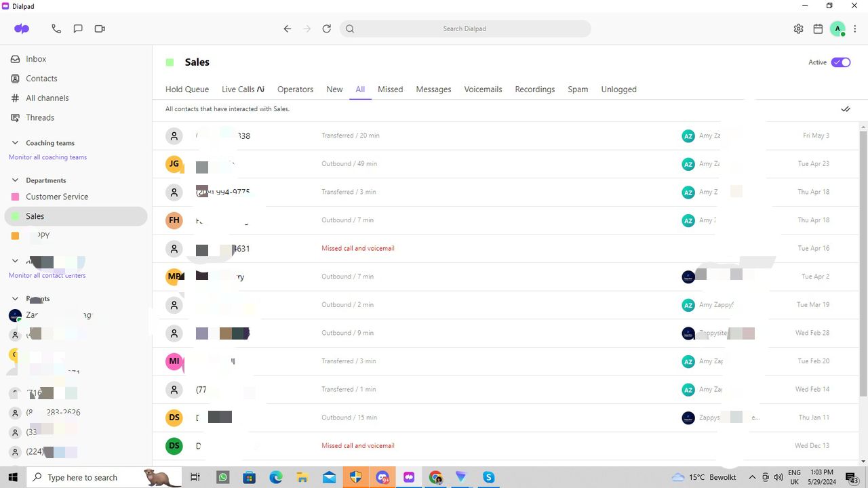Click Monitor all contact centers link
This screenshot has width=868, height=488.
[47, 275]
